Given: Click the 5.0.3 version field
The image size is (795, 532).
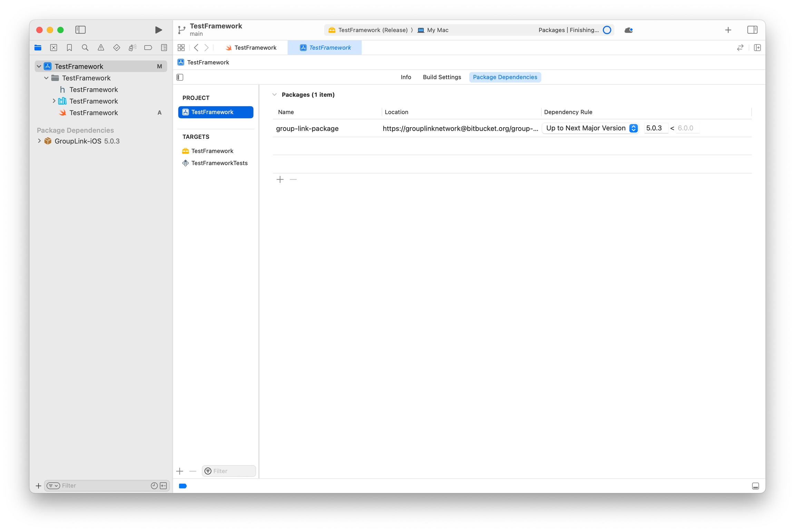Looking at the screenshot, I should pyautogui.click(x=655, y=128).
